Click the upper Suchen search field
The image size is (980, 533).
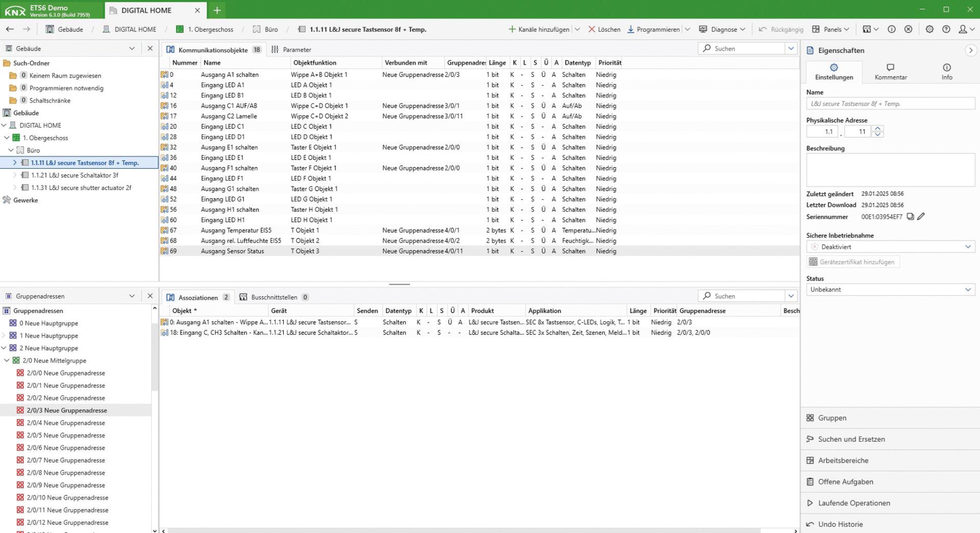[x=741, y=48]
